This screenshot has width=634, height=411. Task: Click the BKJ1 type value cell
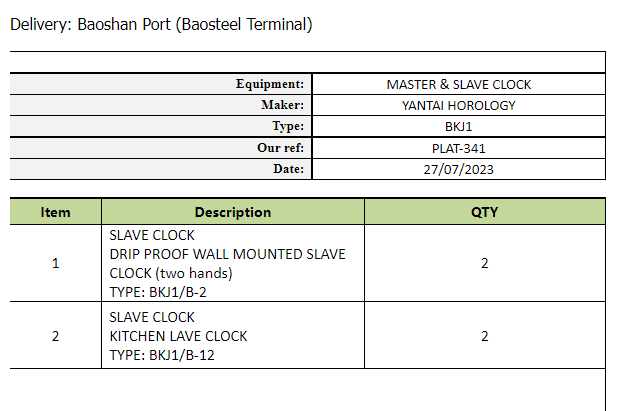click(459, 126)
